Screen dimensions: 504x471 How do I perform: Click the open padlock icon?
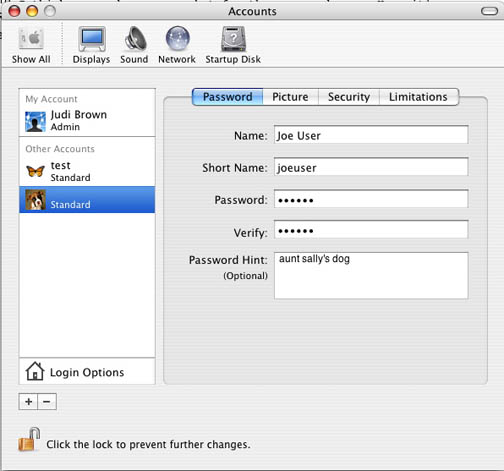pyautogui.click(x=29, y=439)
